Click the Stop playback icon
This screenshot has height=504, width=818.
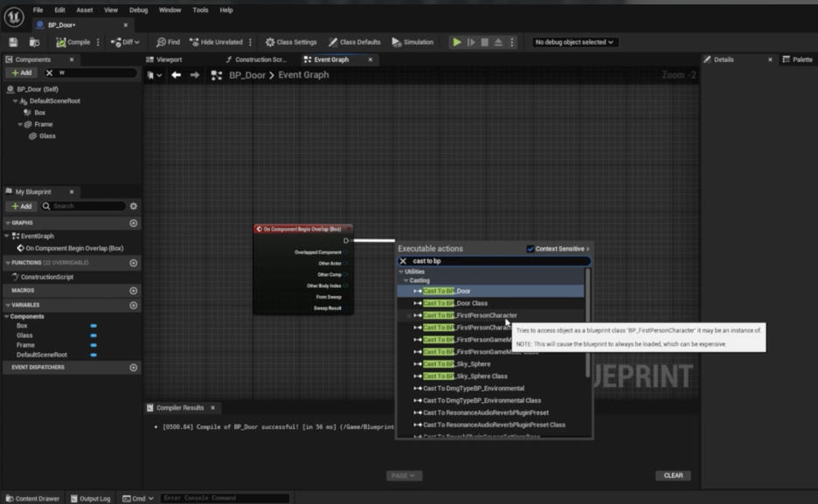pyautogui.click(x=485, y=42)
